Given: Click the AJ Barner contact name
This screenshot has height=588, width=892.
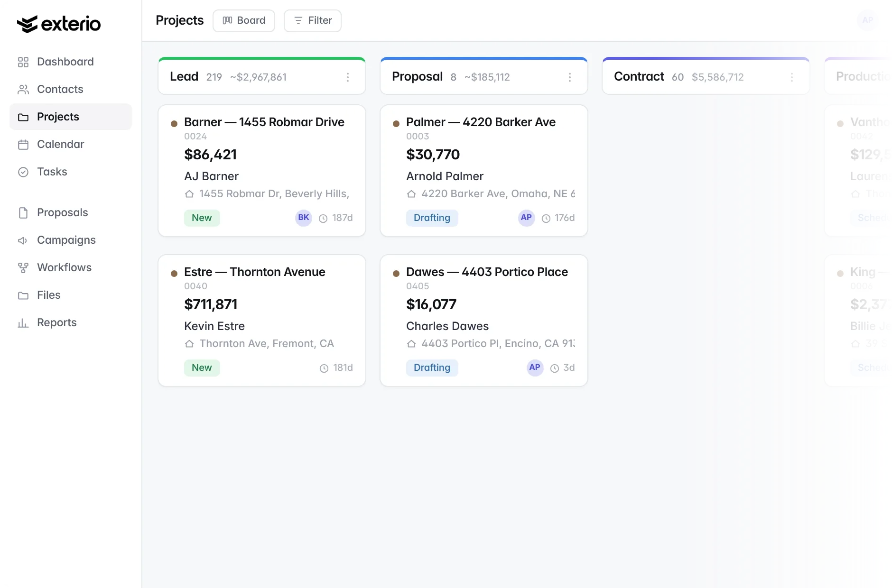Looking at the screenshot, I should pyautogui.click(x=211, y=176).
